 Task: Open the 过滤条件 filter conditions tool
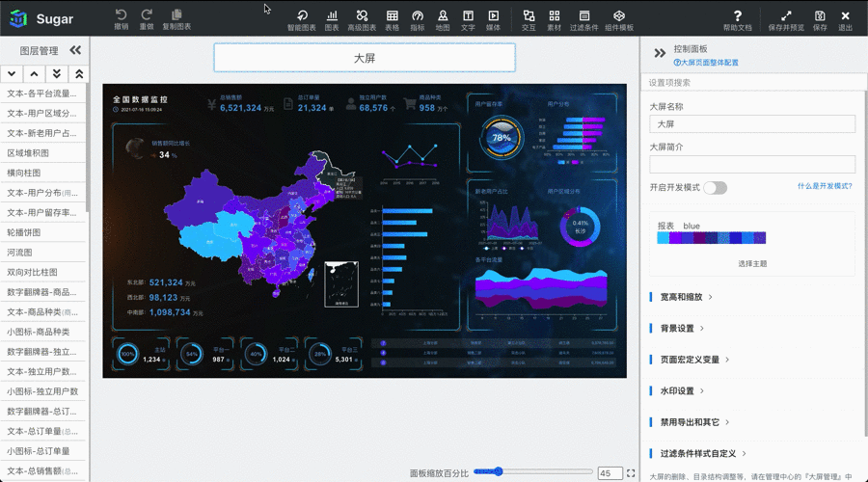[585, 15]
